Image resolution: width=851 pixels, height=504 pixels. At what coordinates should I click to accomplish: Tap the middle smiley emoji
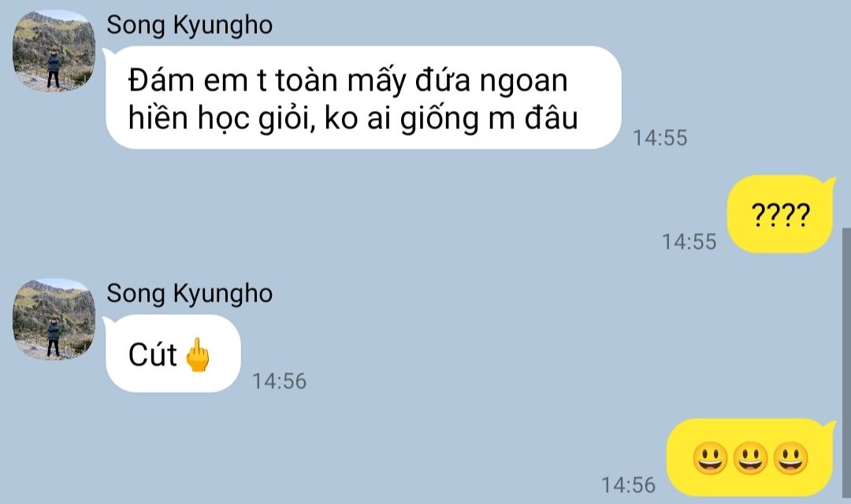click(x=750, y=458)
